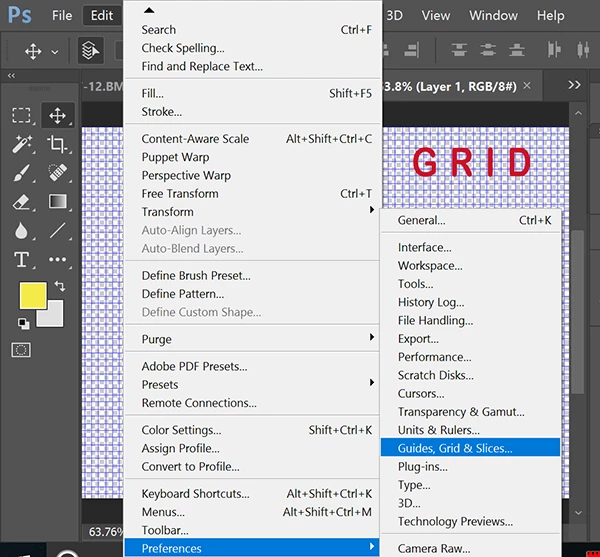Choose Guides, Grid & Slices preferences
600x557 pixels.
(x=470, y=448)
